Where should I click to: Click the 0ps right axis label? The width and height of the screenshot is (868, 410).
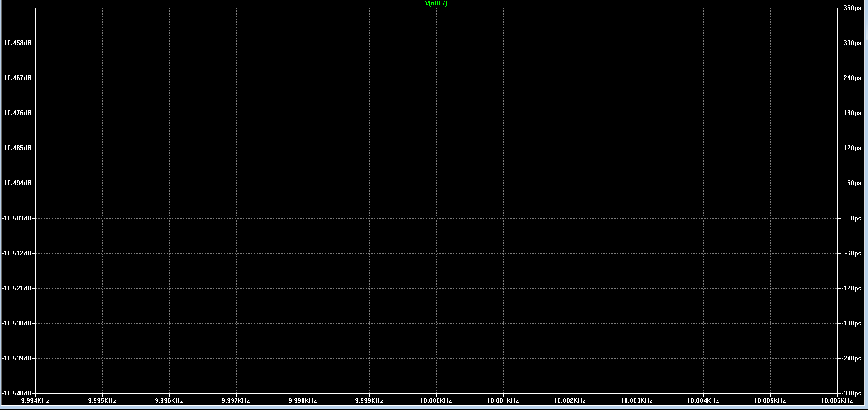(856, 218)
